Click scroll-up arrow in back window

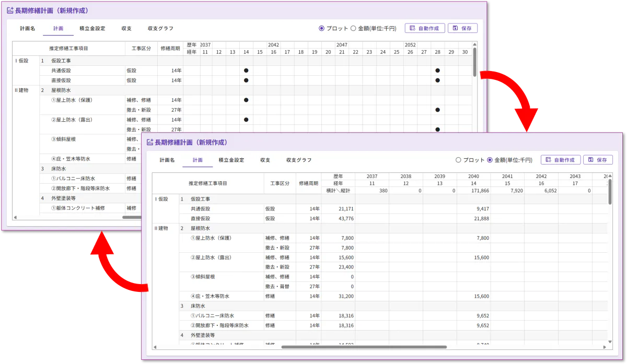475,44
